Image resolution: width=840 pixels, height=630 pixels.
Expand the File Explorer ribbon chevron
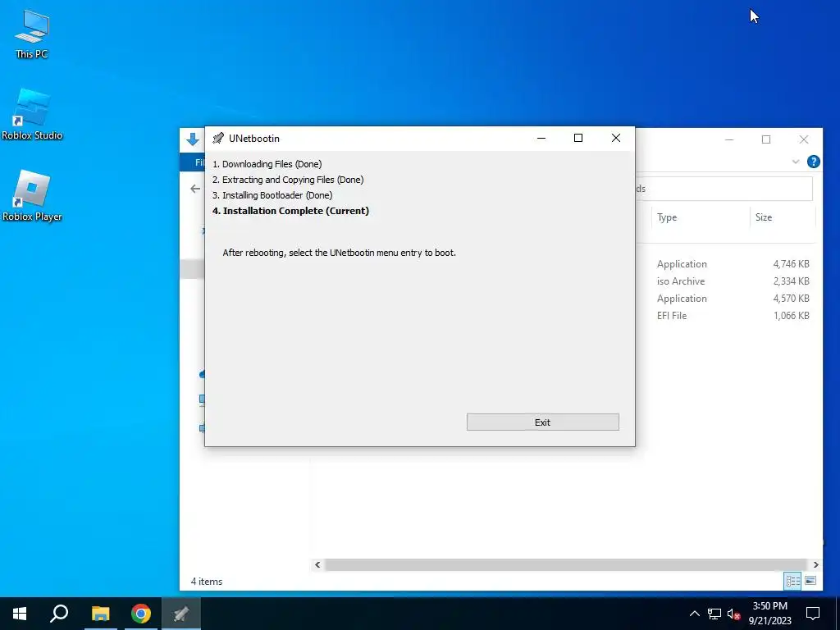pyautogui.click(x=796, y=162)
